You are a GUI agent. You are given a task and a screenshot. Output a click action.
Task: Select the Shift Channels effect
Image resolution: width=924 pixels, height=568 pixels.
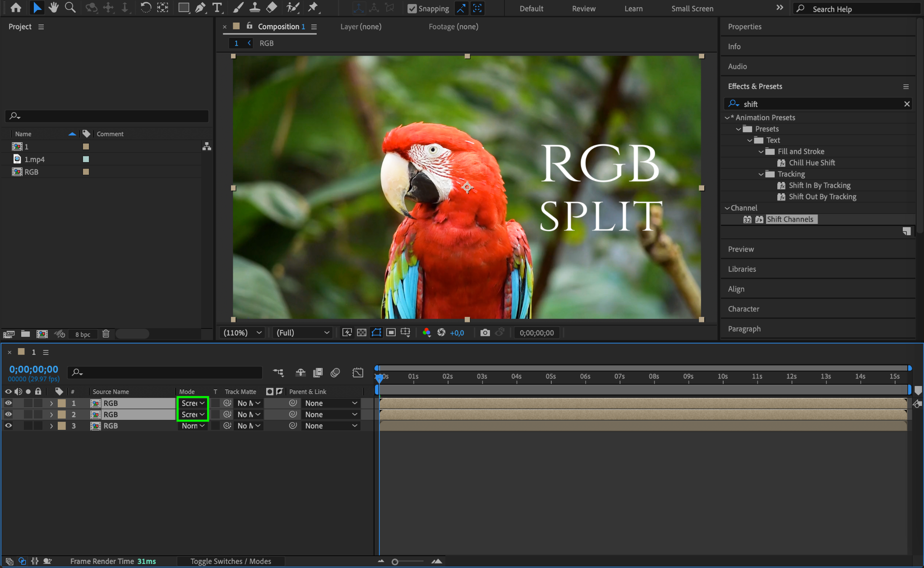(x=790, y=219)
